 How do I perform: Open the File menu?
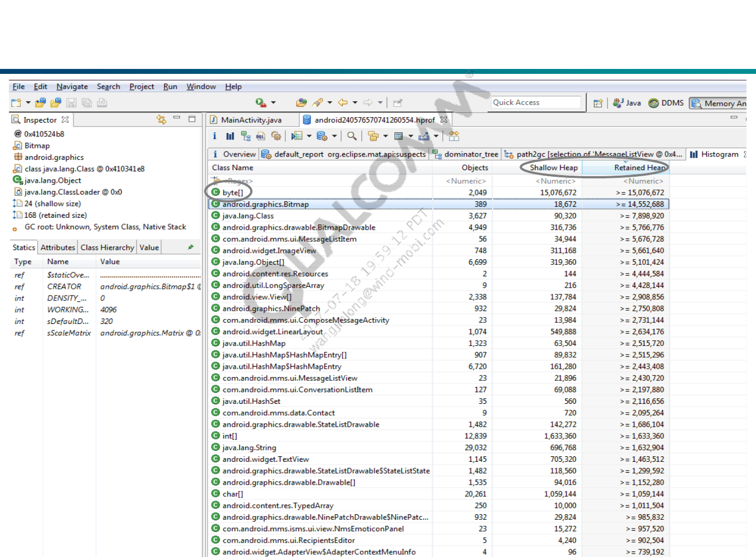point(19,86)
